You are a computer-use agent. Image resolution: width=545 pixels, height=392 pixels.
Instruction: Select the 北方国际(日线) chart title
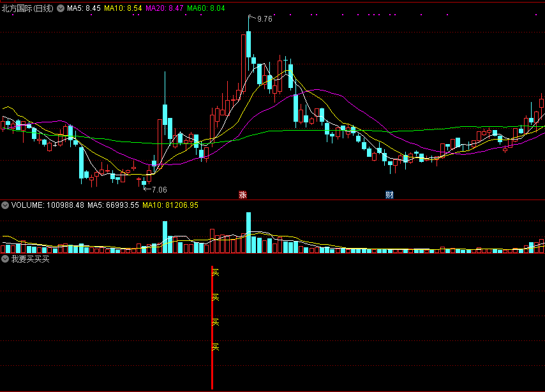tap(27, 8)
